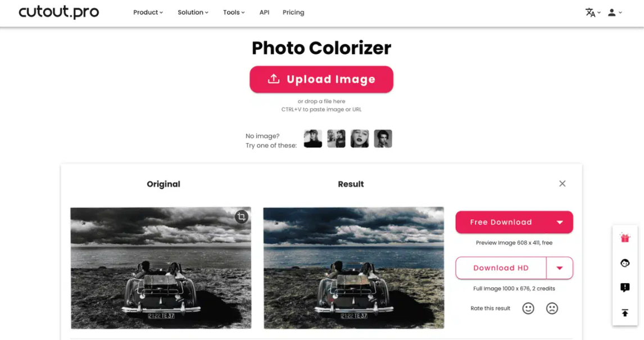
Task: Click the red gift box icon
Action: pyautogui.click(x=625, y=238)
